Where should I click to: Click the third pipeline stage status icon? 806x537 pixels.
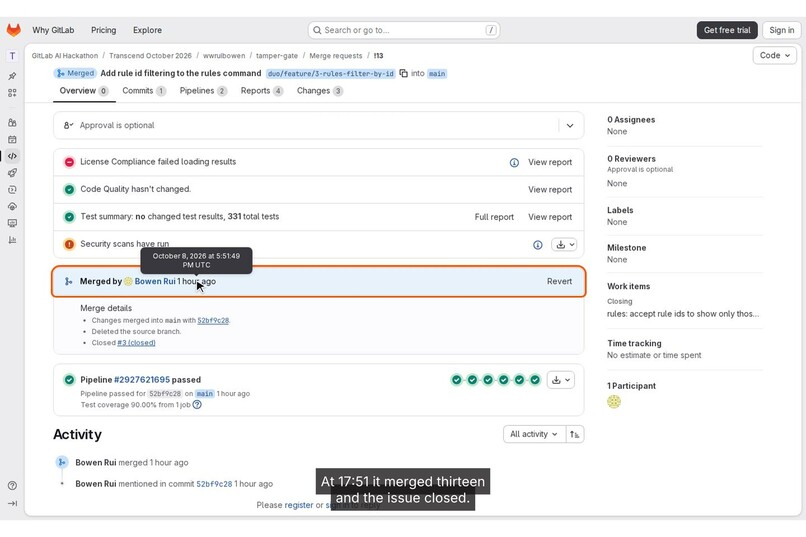(x=488, y=380)
